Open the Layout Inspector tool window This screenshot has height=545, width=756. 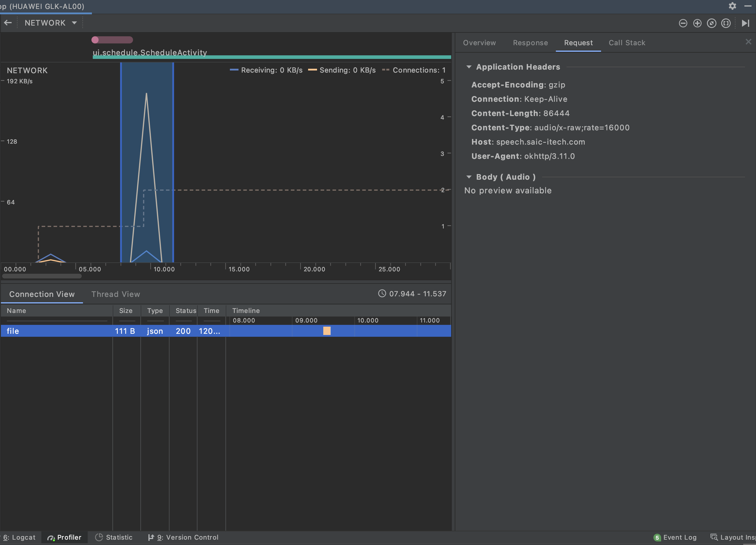[x=733, y=537]
